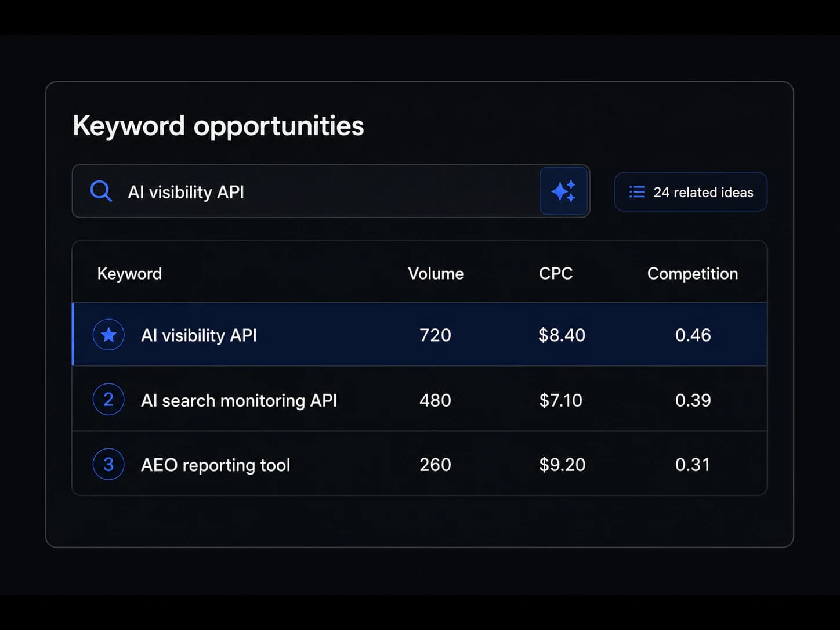Click the list icon in related ideas

coord(637,192)
